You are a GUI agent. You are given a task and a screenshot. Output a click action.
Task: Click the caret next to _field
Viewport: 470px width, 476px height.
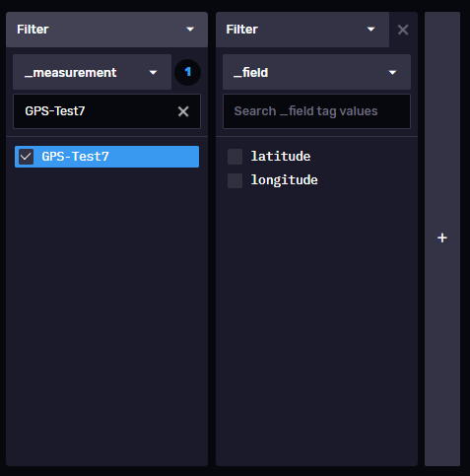tap(393, 73)
